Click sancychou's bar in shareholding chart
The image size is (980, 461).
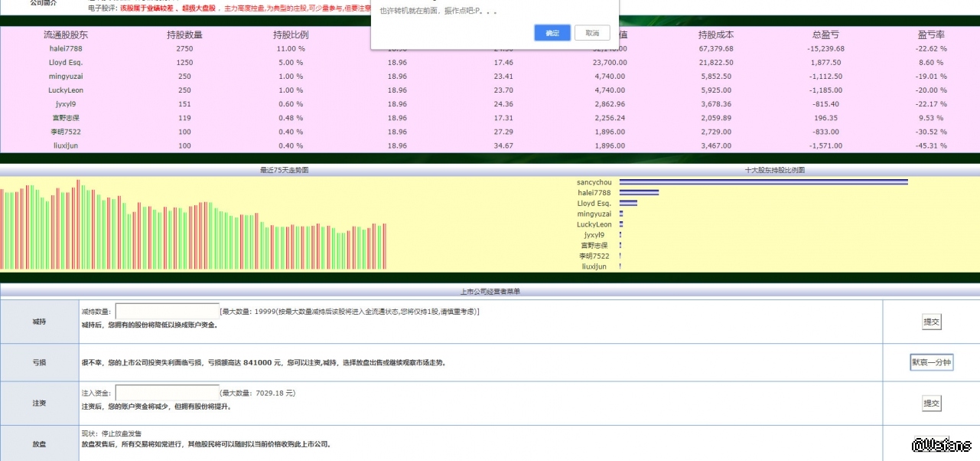[x=763, y=182]
